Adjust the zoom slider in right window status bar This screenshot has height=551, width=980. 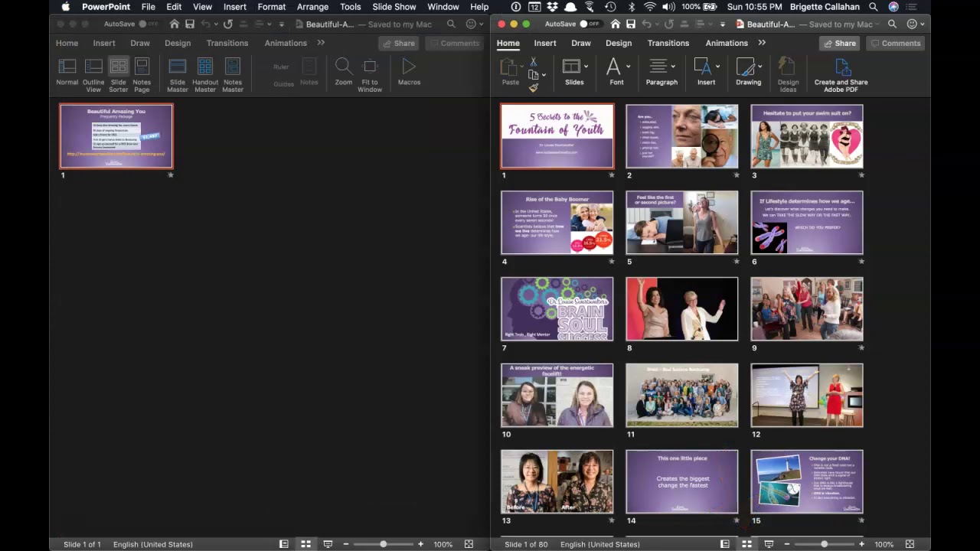[824, 544]
